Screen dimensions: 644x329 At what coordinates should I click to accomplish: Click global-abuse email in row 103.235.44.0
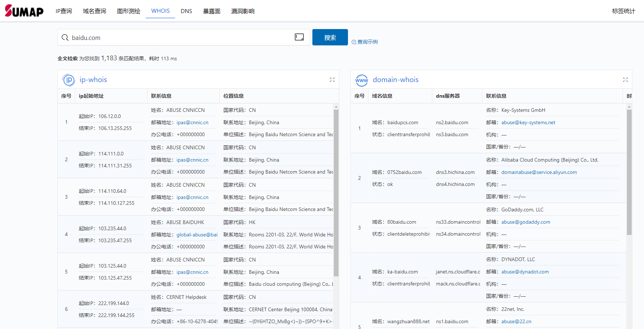click(x=197, y=235)
